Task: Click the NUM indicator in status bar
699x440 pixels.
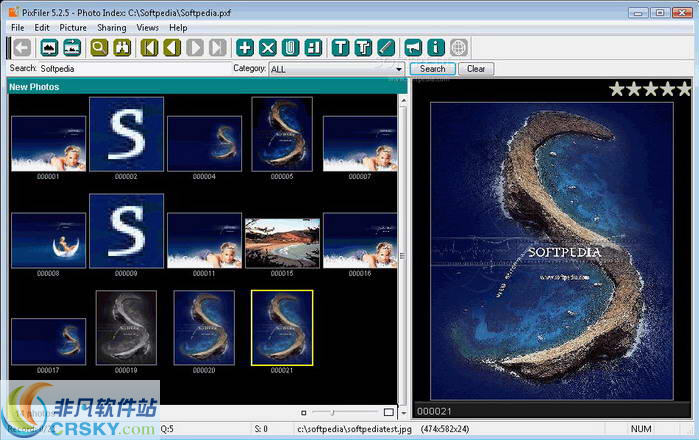Action: tap(641, 429)
